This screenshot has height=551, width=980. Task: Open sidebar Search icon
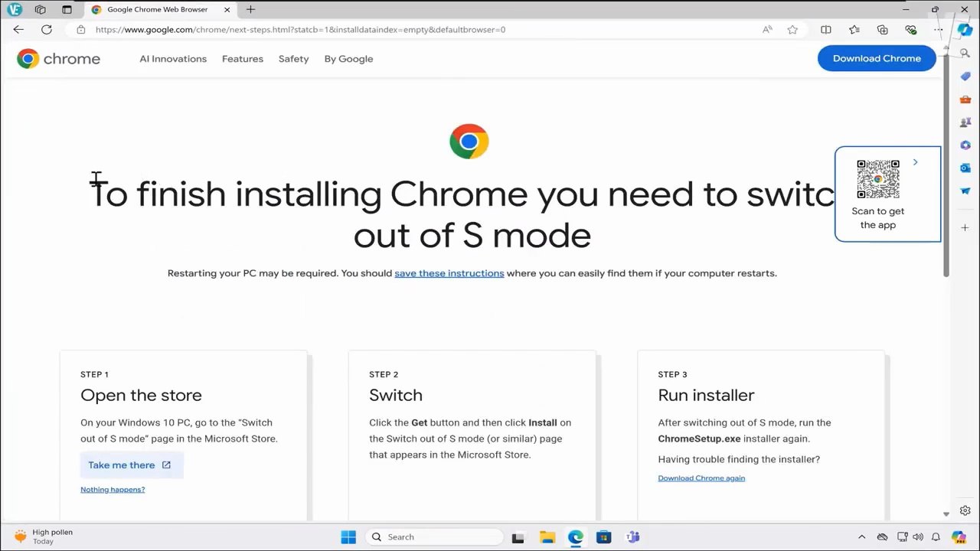[x=965, y=54]
